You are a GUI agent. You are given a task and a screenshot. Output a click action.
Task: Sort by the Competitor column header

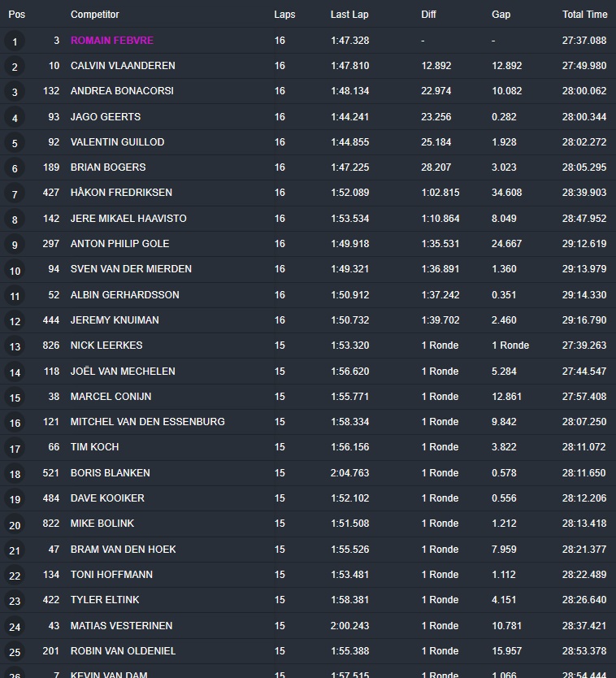[94, 15]
